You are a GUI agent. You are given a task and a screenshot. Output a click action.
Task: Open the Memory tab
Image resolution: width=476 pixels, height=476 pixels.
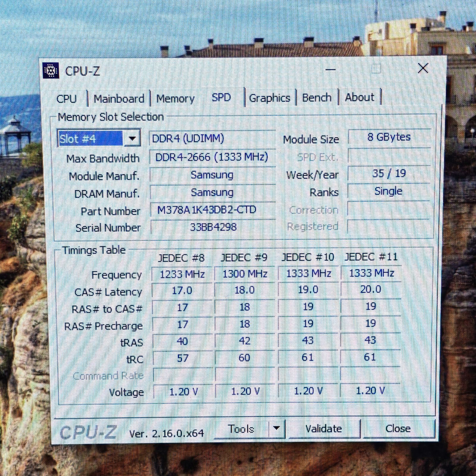tap(175, 98)
